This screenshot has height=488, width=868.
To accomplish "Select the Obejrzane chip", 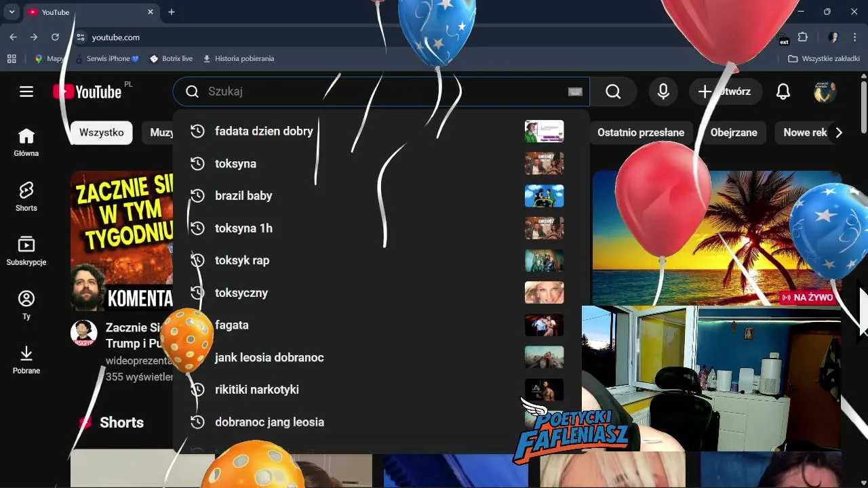I will point(734,132).
